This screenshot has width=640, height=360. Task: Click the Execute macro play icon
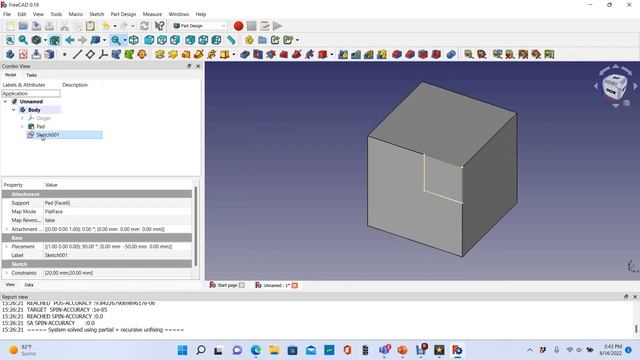coord(278,26)
